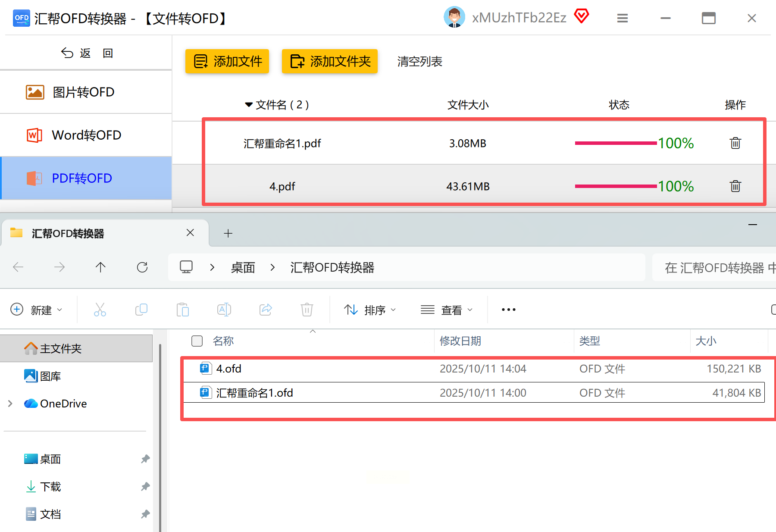The height and width of the screenshot is (532, 776).
Task: Expand the 新建 dropdown
Action: (36, 310)
